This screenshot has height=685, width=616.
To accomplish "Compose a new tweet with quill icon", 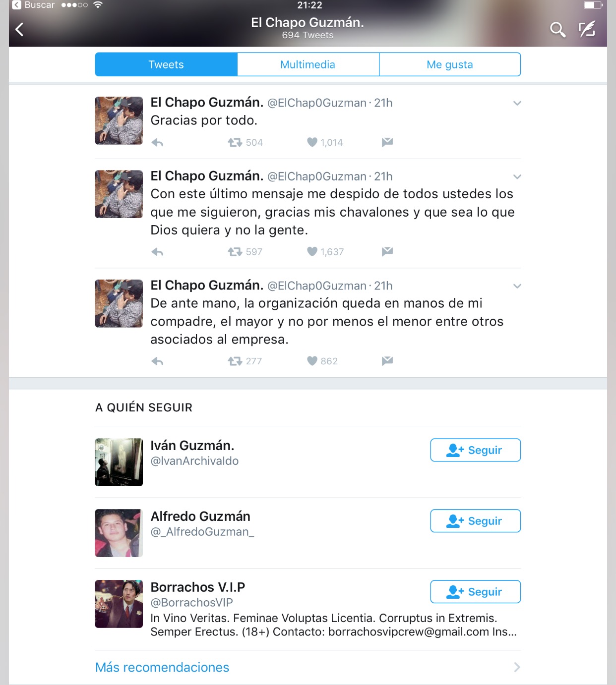I will 587,29.
